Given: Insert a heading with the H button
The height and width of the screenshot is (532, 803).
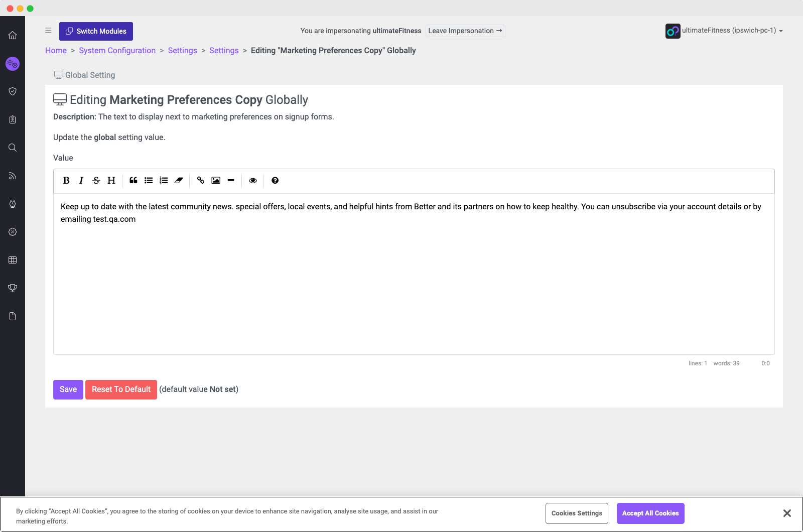Looking at the screenshot, I should point(111,181).
